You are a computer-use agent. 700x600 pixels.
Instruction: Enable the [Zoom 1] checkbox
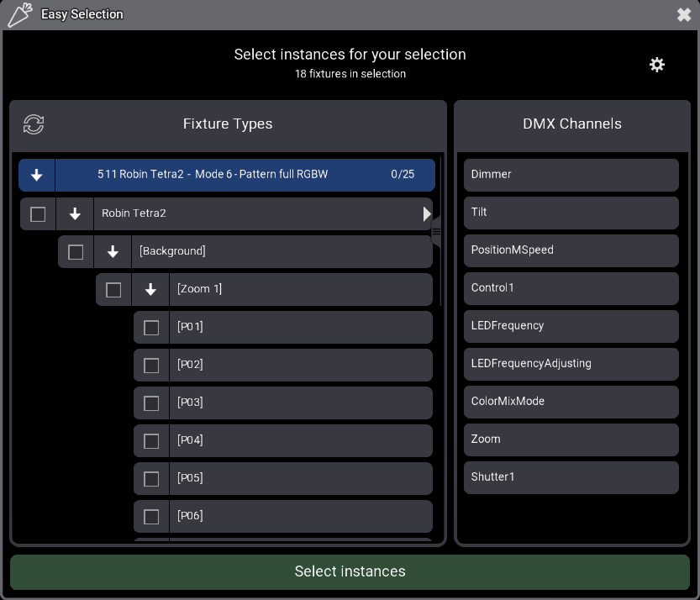coord(113,290)
